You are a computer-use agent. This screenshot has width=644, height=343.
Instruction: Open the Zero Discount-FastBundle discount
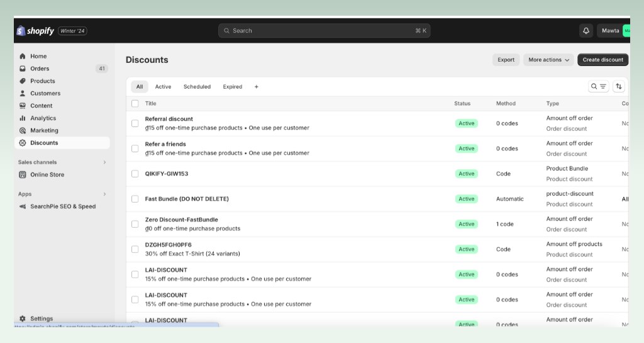182,220
